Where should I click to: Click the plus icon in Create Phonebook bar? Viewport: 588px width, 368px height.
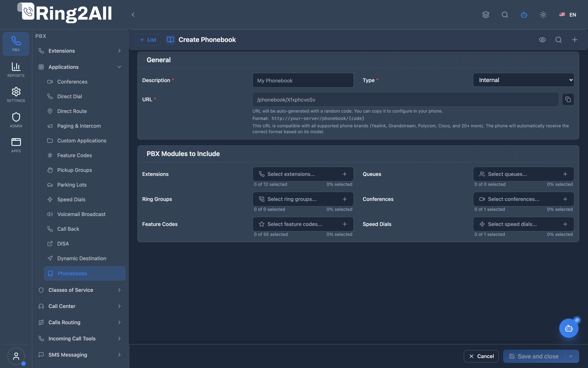(575, 40)
